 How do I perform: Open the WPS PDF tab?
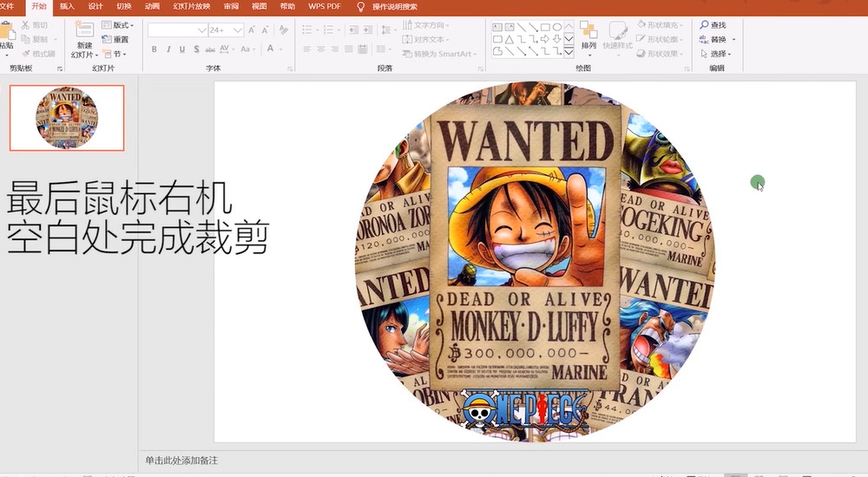(325, 7)
